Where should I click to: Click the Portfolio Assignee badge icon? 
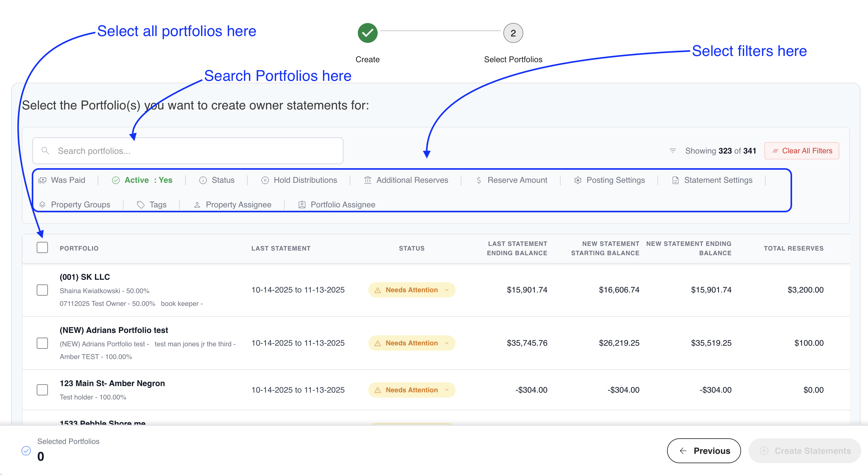point(302,205)
